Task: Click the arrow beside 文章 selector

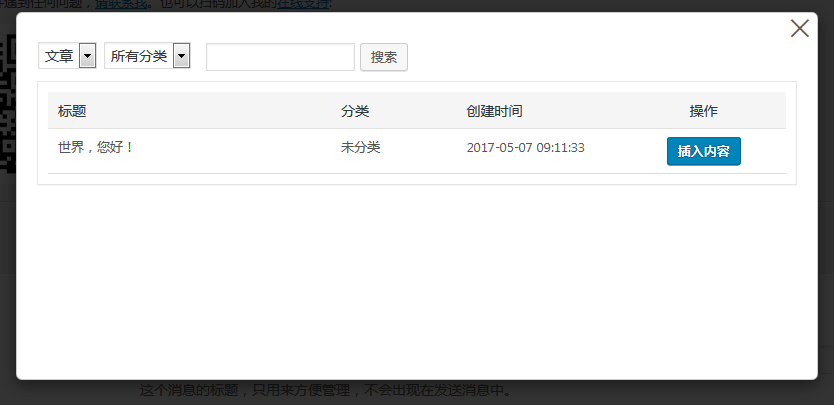Action: click(x=87, y=56)
